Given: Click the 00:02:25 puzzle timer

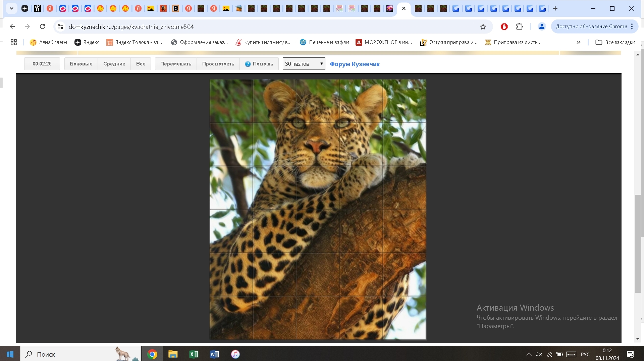Looking at the screenshot, I should click(x=42, y=64).
